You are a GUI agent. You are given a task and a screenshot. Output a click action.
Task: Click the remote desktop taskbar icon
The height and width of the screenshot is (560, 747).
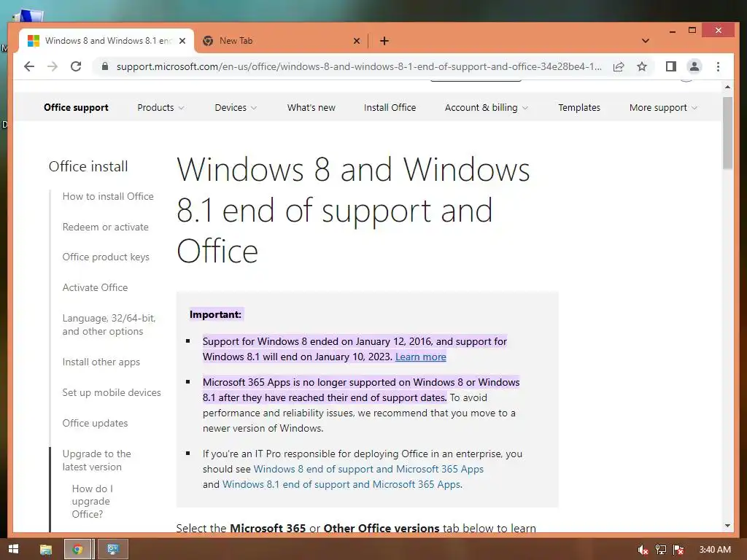113,550
